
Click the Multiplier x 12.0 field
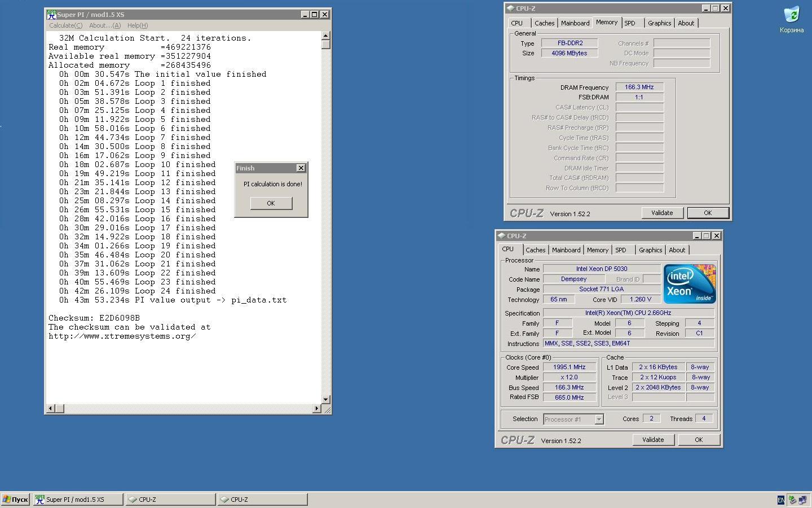570,377
